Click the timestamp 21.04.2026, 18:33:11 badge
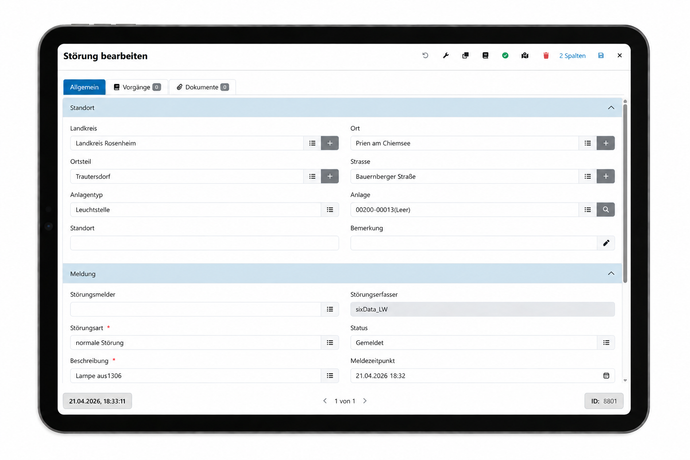The width and height of the screenshot is (690, 460). click(x=97, y=401)
